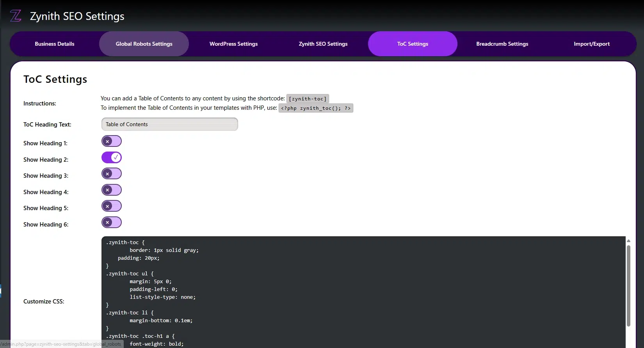Image resolution: width=644 pixels, height=348 pixels.
Task: Click the 'Instructions:' label
Action: pos(40,104)
